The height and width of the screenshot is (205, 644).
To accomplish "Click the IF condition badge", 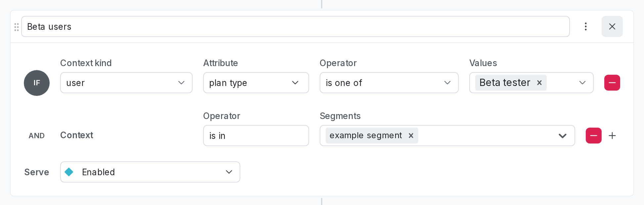I will 37,83.
